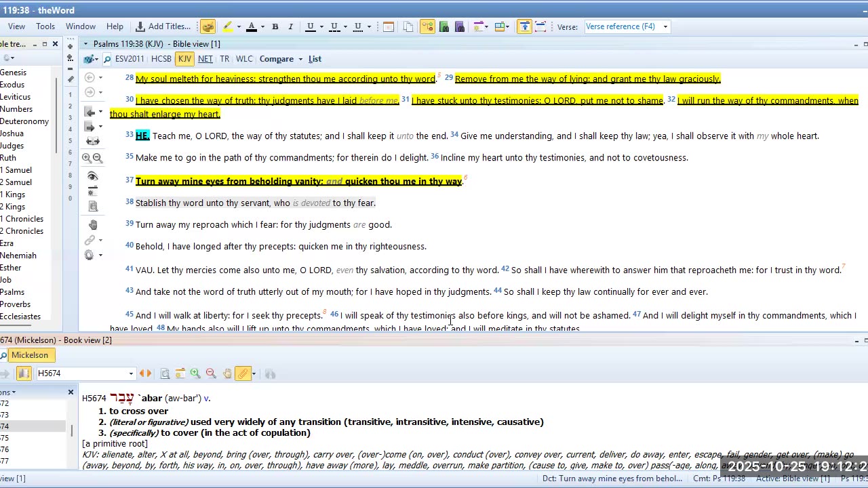Viewport: 868px width, 488px height.
Task: Open the highlight color dropdown arrow
Action: coord(239,27)
